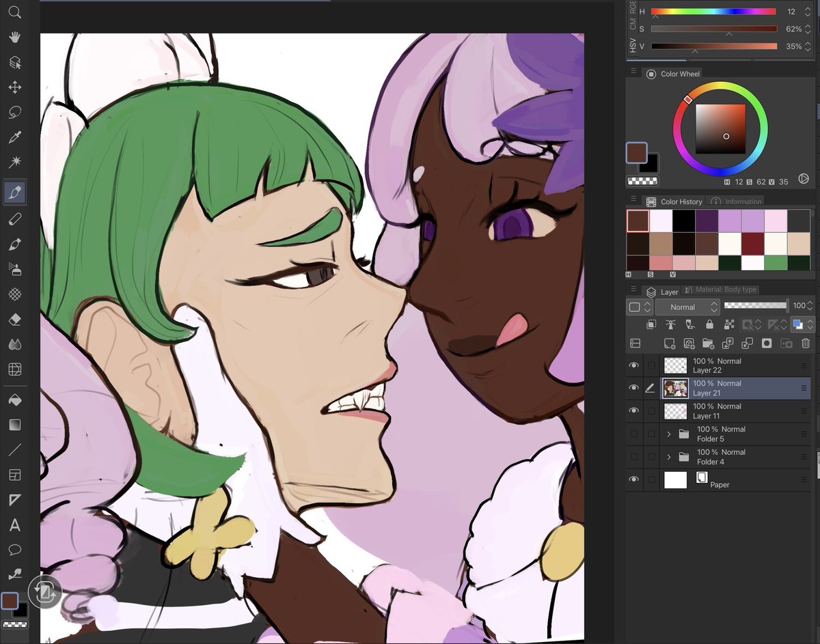Viewport: 820px width, 644px height.
Task: Select the Frame border tool
Action: 14,475
